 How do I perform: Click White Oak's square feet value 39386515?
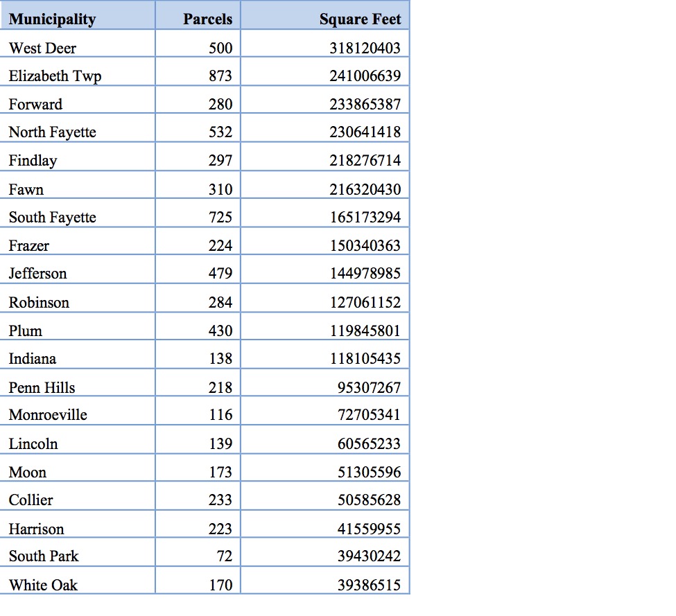tap(369, 585)
